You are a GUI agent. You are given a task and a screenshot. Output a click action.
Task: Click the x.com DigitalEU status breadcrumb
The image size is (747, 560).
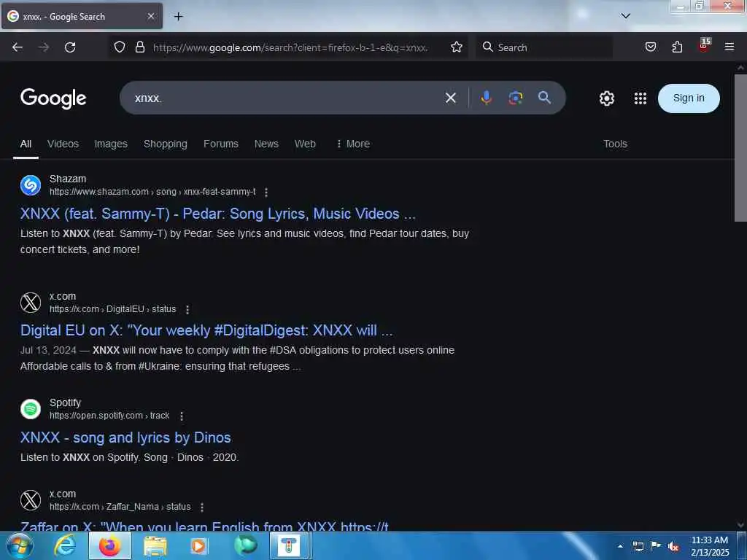click(113, 309)
